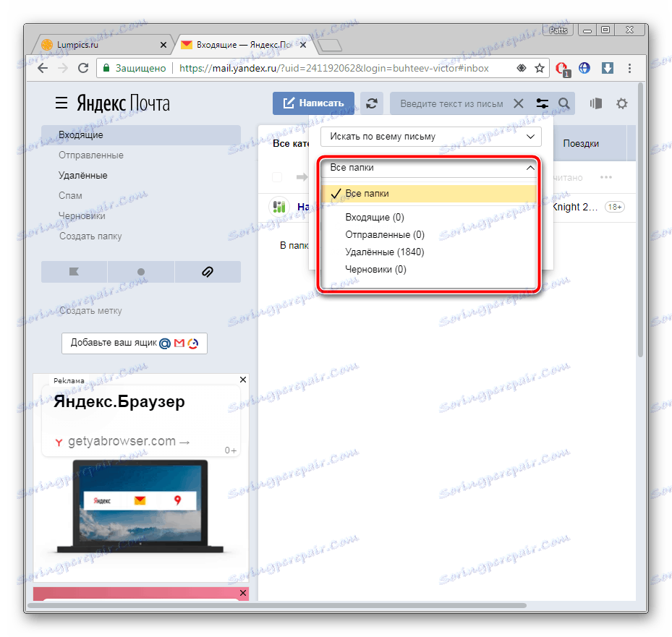Open the download arrow extension icon

(x=608, y=68)
